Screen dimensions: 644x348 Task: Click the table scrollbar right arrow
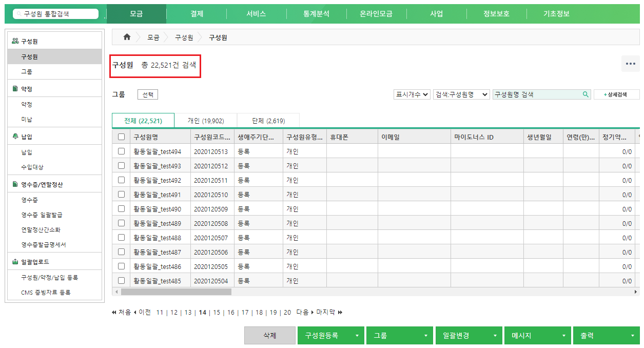tap(636, 292)
